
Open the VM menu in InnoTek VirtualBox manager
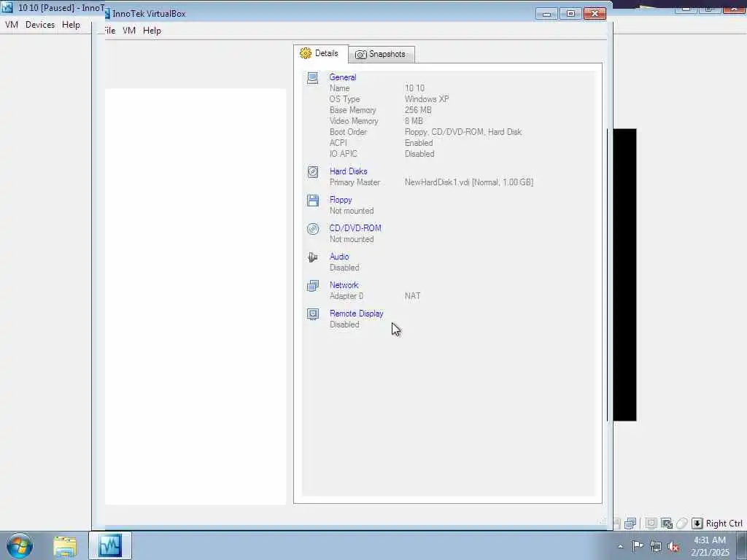[x=129, y=31]
